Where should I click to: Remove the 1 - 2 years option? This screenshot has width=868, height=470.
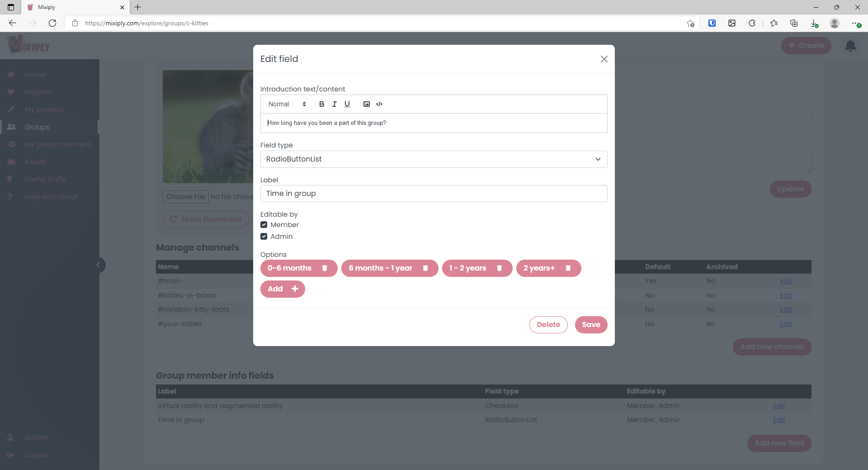[x=500, y=268]
